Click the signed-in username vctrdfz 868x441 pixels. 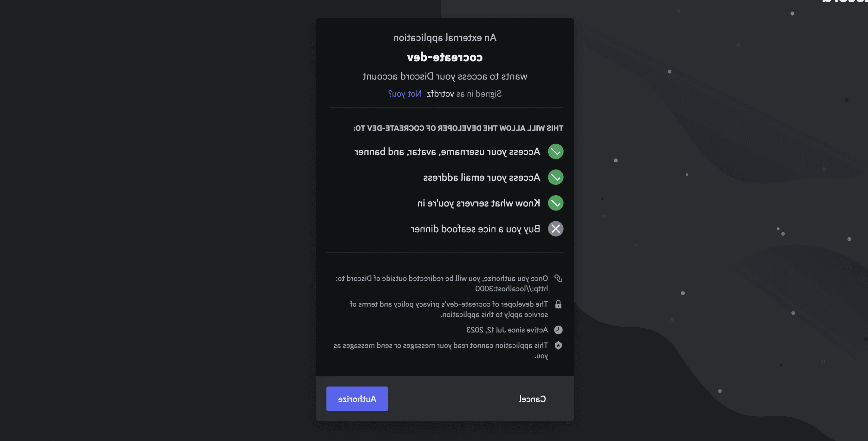click(x=440, y=94)
